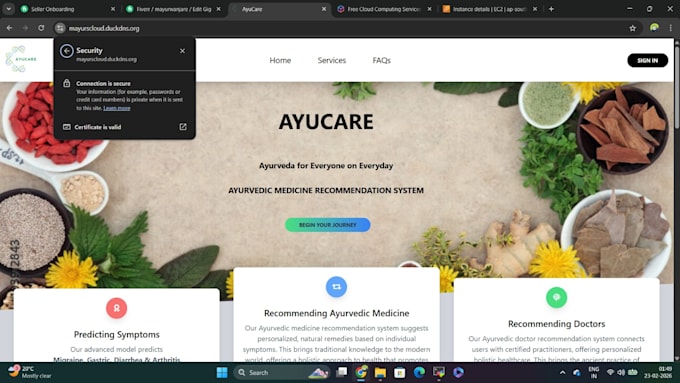680x383 pixels.
Task: Open the Windows Start menu
Action: [222, 373]
